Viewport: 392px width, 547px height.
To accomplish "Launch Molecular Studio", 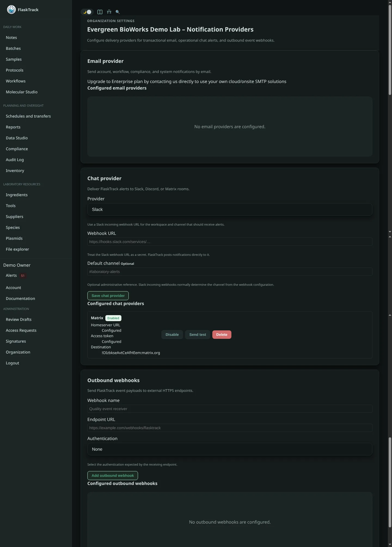I will coord(22,92).
